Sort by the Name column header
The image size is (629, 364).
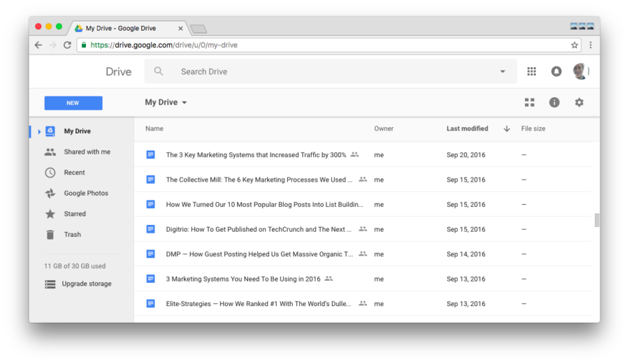(154, 129)
